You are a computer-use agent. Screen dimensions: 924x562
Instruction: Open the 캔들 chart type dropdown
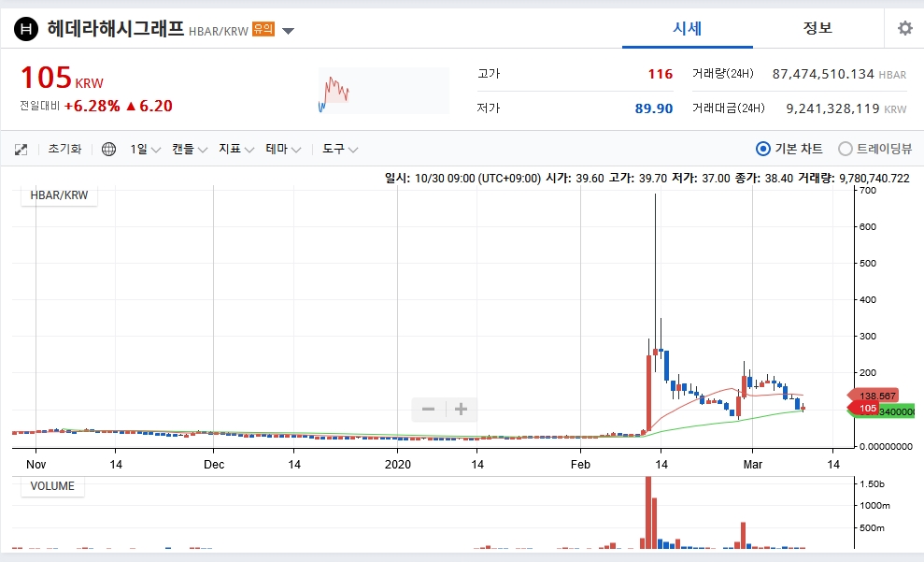coord(189,150)
